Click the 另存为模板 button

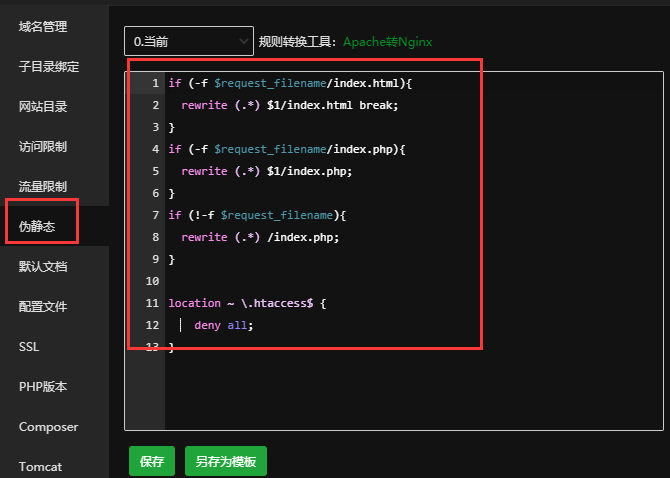(226, 461)
